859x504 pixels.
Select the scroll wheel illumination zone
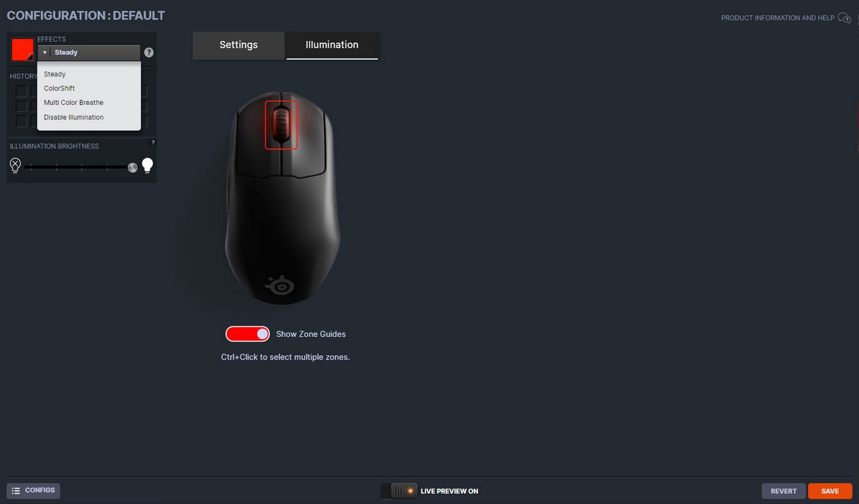pyautogui.click(x=281, y=125)
